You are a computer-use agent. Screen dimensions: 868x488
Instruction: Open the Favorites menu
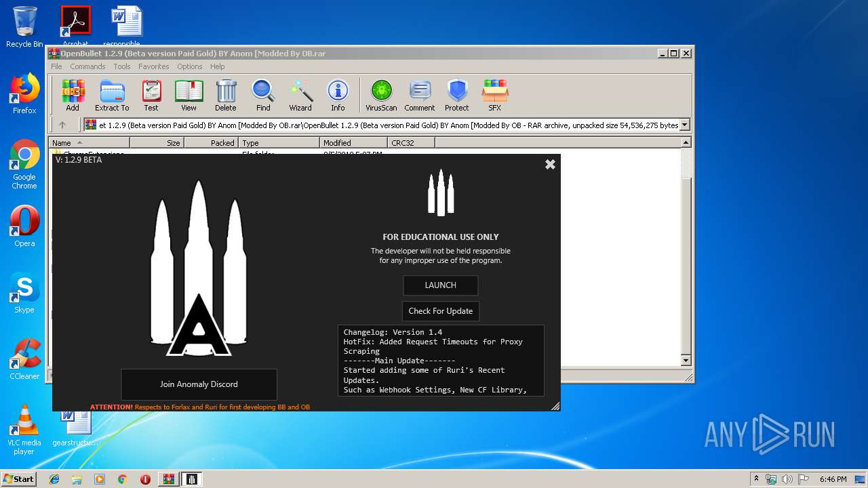[x=154, y=66]
